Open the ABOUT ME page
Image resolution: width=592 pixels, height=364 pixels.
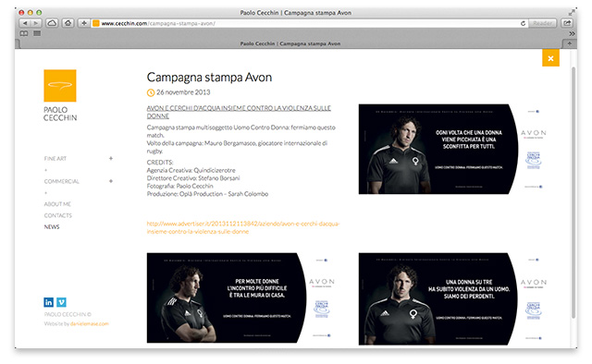(x=57, y=204)
